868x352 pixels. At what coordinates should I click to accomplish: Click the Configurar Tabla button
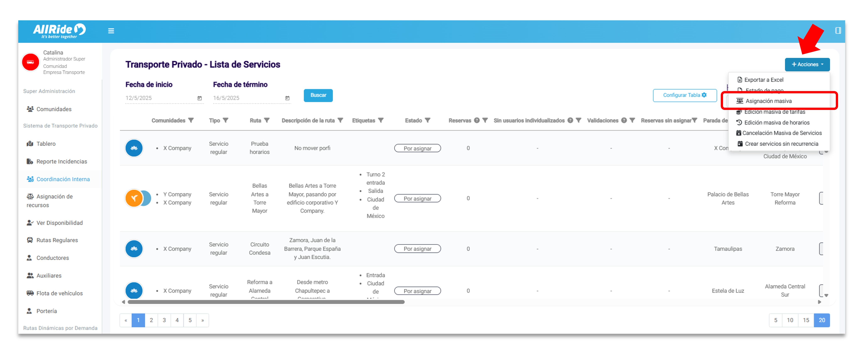684,95
